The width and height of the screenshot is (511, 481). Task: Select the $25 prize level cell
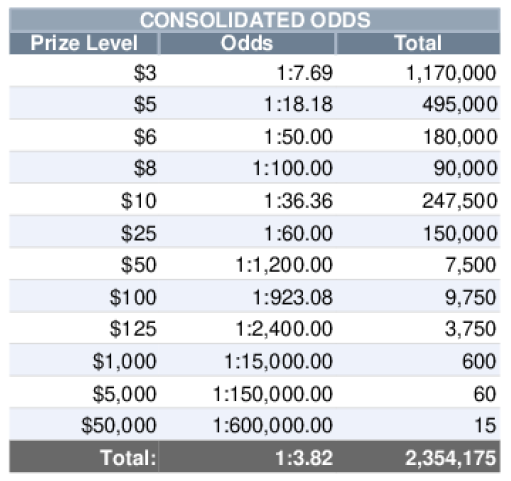pyautogui.click(x=84, y=232)
